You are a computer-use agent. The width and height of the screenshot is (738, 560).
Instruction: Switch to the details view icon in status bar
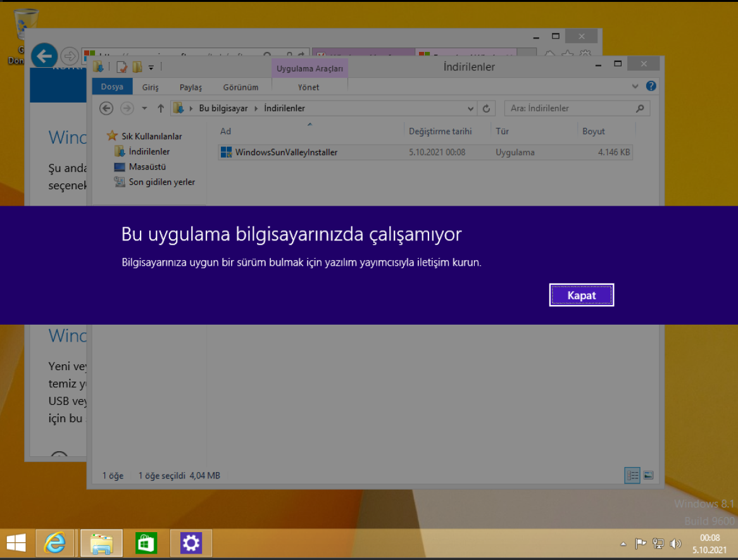coord(632,475)
